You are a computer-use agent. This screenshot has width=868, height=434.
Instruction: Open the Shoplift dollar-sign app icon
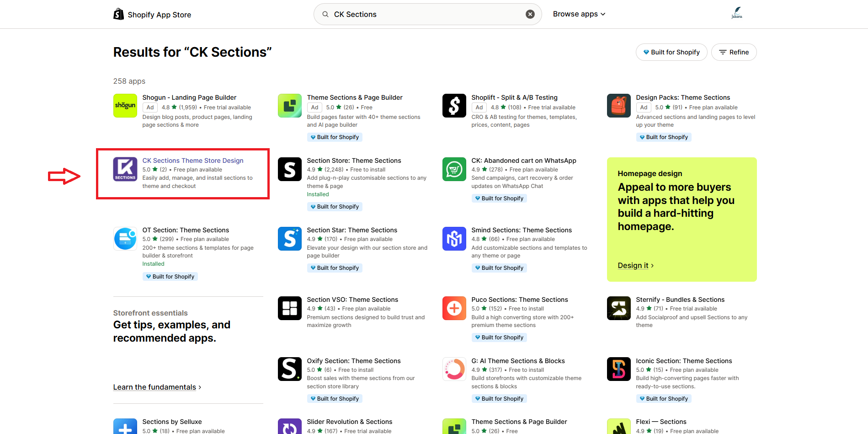[x=454, y=106]
